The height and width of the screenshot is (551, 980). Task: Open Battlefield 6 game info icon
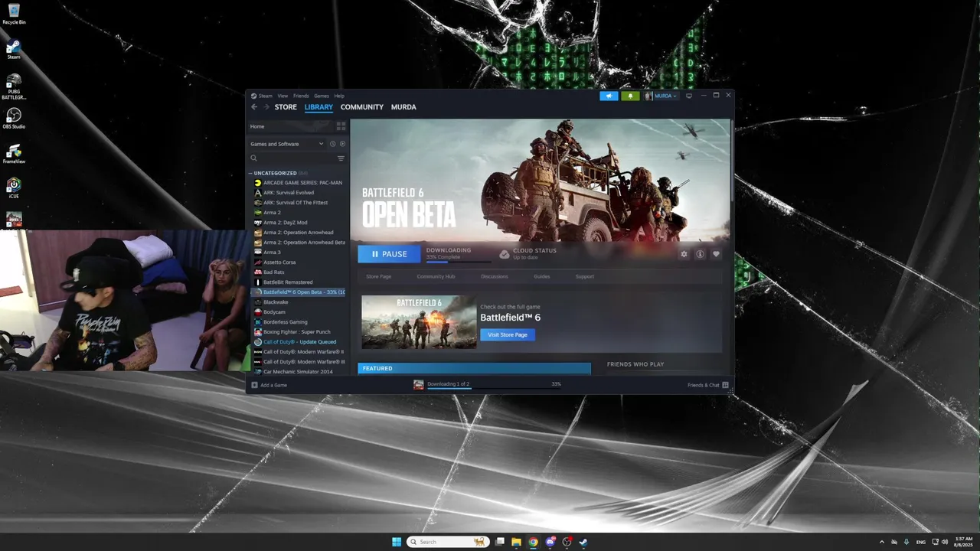(x=700, y=254)
